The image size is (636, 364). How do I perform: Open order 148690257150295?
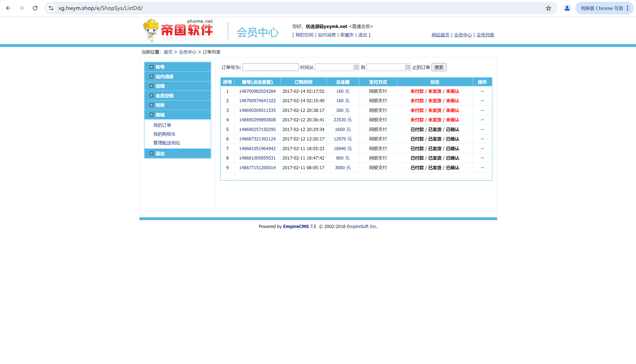[x=257, y=129]
